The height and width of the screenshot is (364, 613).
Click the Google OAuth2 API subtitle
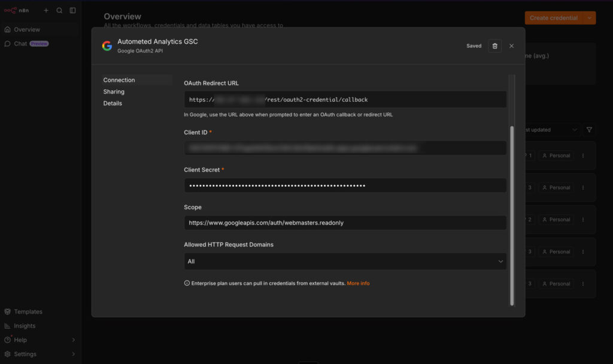tap(140, 51)
